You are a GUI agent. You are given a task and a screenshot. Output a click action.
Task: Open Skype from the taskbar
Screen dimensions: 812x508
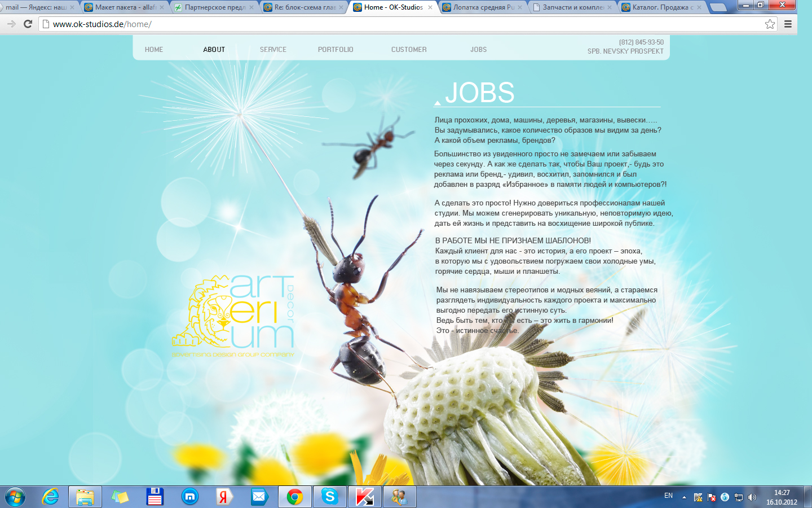click(x=329, y=497)
